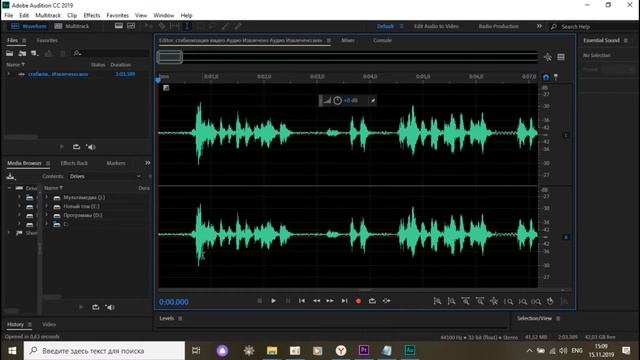Pin the HUD volume overlay
Viewport: 640px width, 360px height.
tap(373, 100)
